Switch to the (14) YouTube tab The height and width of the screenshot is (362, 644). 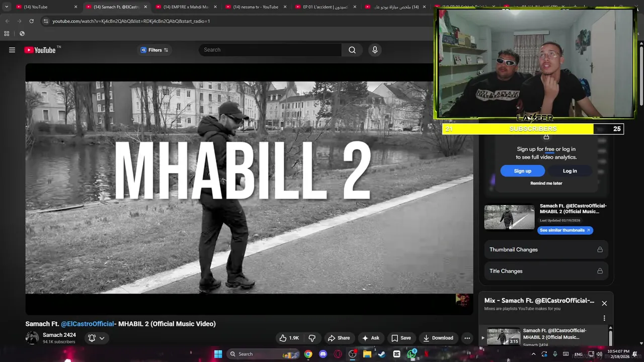tap(45, 7)
